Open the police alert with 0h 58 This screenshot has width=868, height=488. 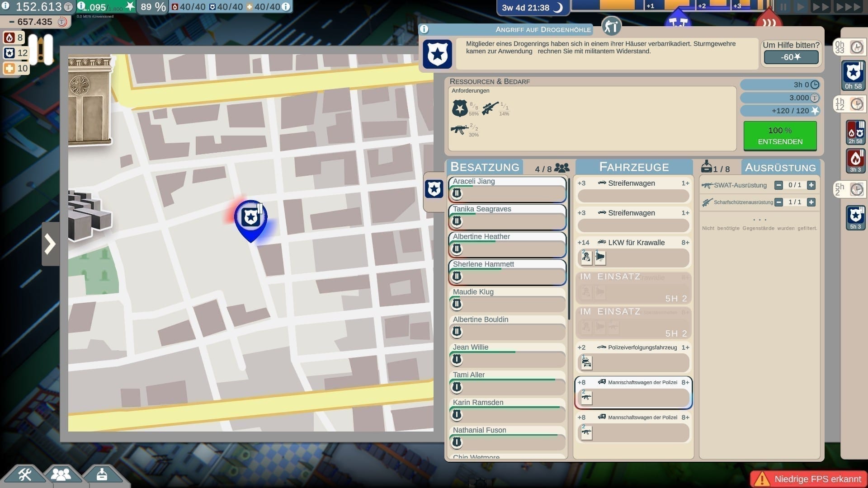pyautogui.click(x=853, y=75)
